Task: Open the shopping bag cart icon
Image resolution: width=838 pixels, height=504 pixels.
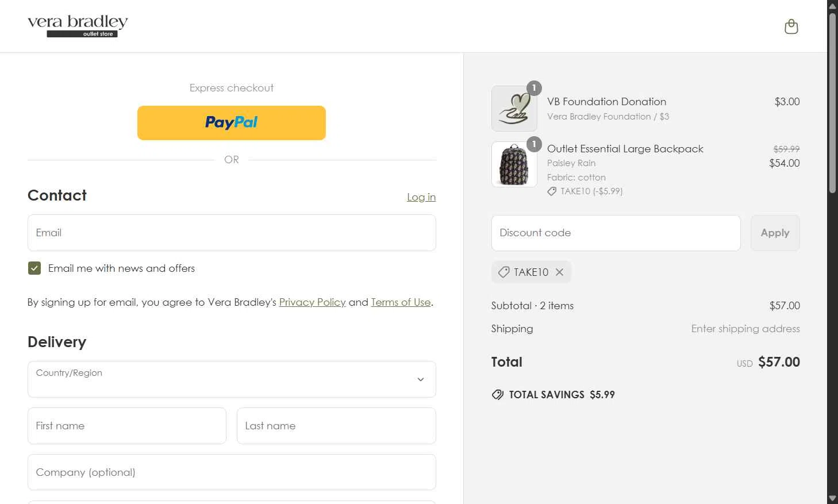Action: pyautogui.click(x=791, y=26)
